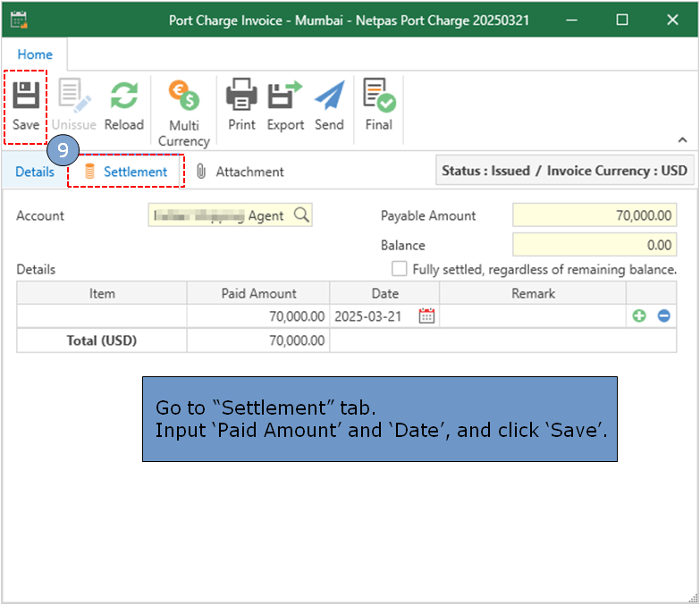Open the Attachment tab
The width and height of the screenshot is (700, 605).
click(x=239, y=172)
